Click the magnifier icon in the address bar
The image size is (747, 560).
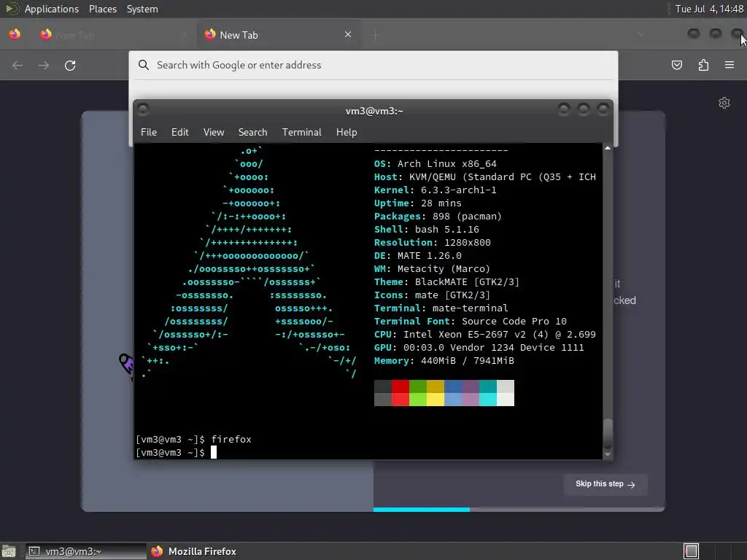pos(144,65)
